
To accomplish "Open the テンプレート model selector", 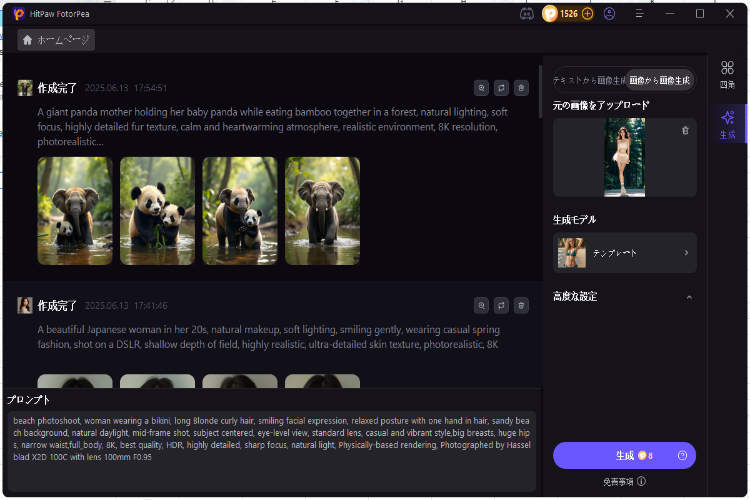I will (625, 253).
